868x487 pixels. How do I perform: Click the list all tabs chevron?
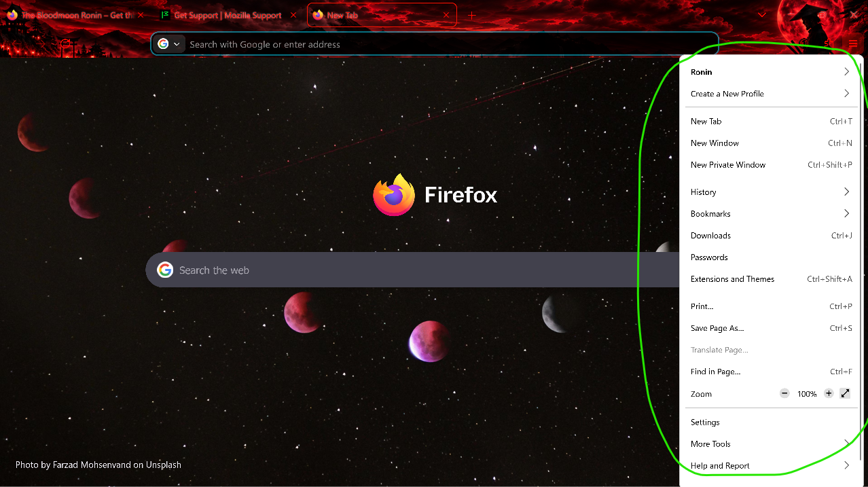tap(762, 15)
